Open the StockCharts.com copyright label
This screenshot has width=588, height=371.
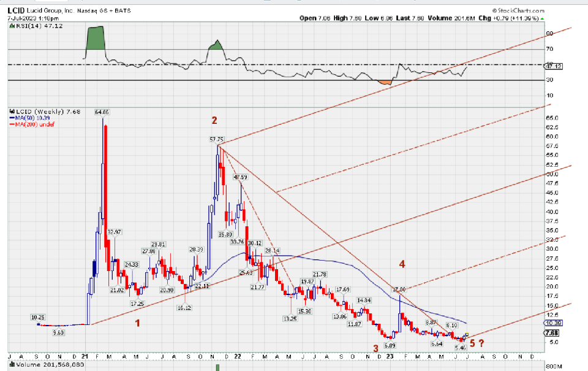click(x=518, y=10)
